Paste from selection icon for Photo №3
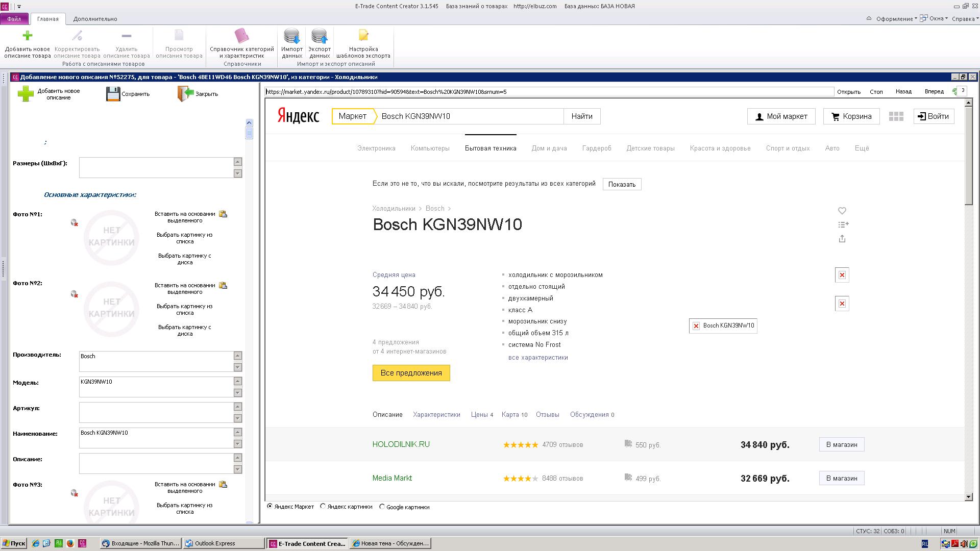The image size is (980, 551). 223,484
